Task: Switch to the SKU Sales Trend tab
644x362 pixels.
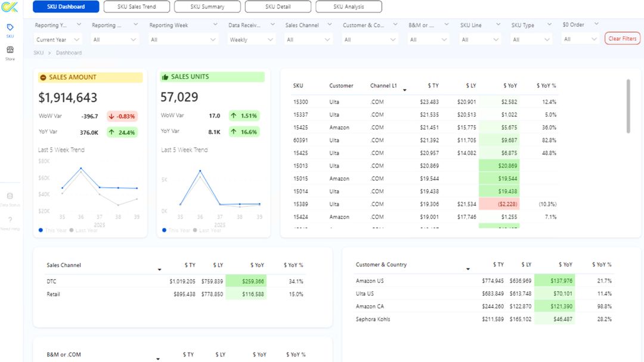Action: point(137,7)
